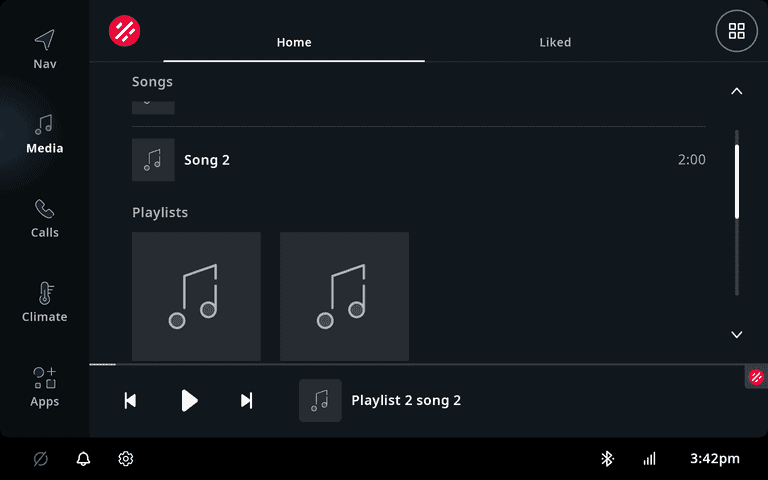Click the red media app logo
The width and height of the screenshot is (768, 480).
click(x=125, y=31)
